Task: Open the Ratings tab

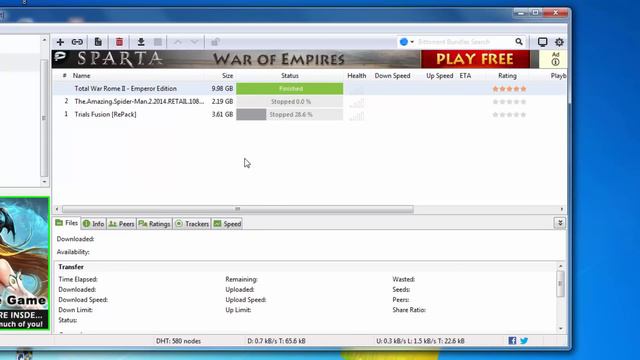Action: coord(154,224)
